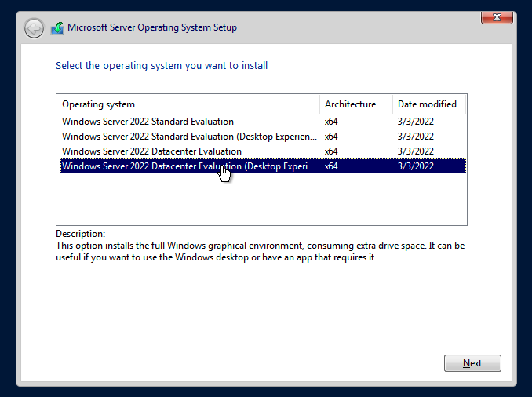Click the back arrow button
The height and width of the screenshot is (397, 532).
[x=34, y=28]
